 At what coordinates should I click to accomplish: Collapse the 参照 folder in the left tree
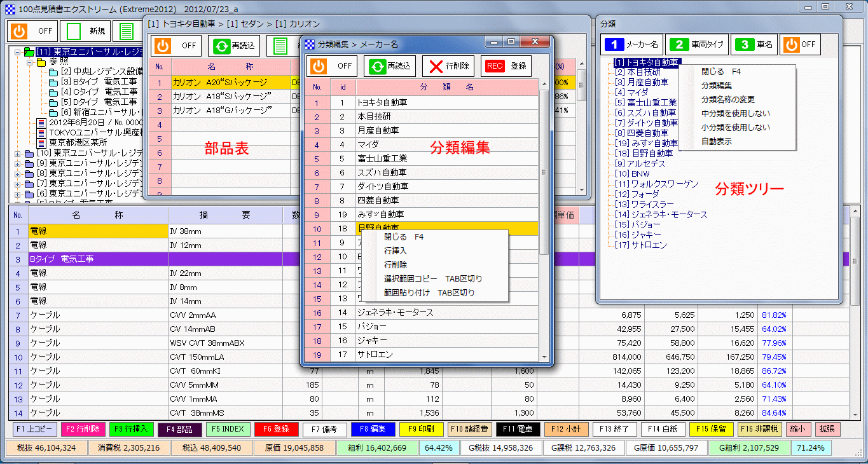click(x=30, y=64)
